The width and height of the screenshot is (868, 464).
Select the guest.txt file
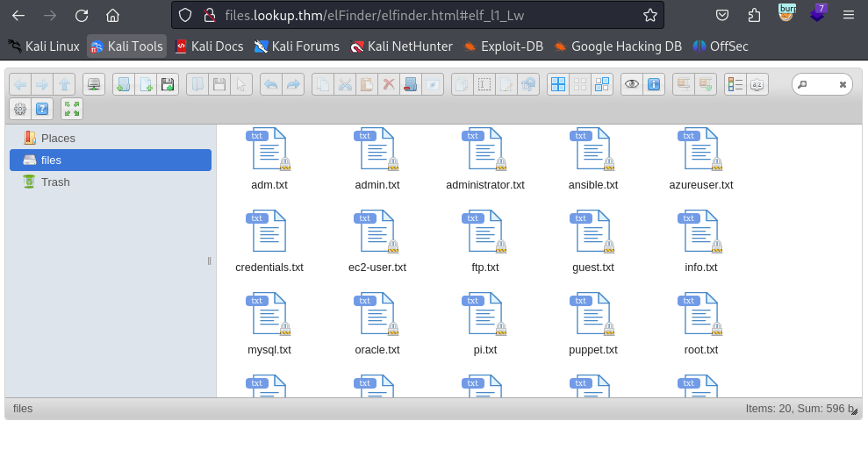593,242
